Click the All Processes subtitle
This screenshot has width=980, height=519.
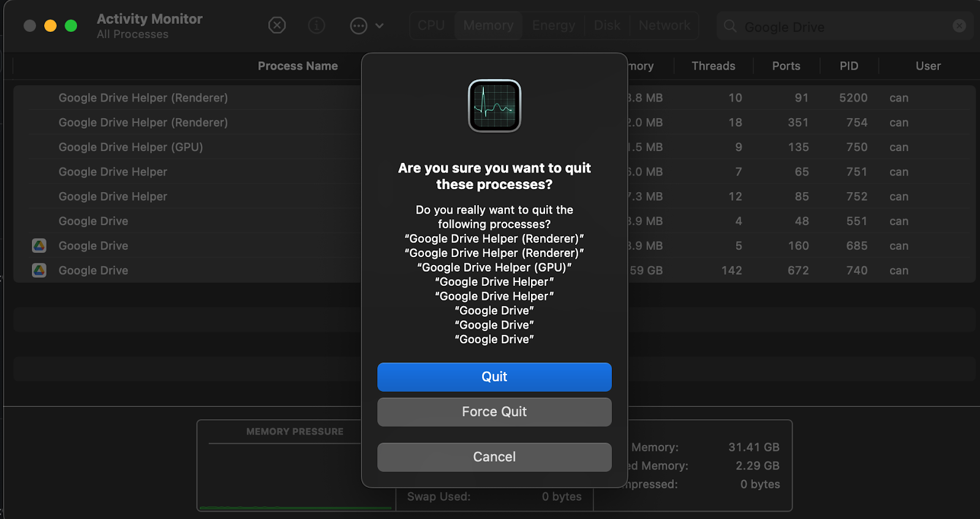pyautogui.click(x=132, y=34)
